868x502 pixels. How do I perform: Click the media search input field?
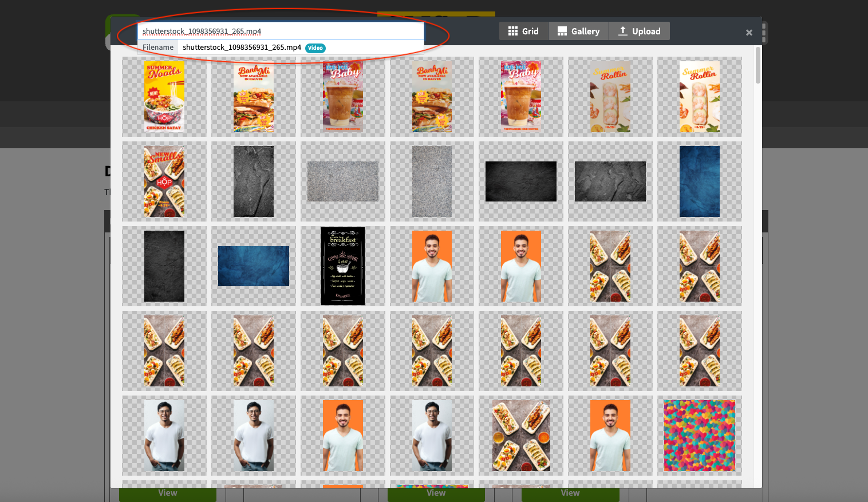click(281, 31)
